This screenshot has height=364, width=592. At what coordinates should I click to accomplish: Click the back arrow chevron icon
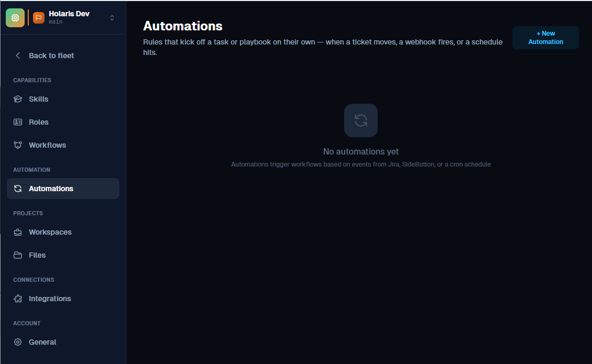(18, 56)
